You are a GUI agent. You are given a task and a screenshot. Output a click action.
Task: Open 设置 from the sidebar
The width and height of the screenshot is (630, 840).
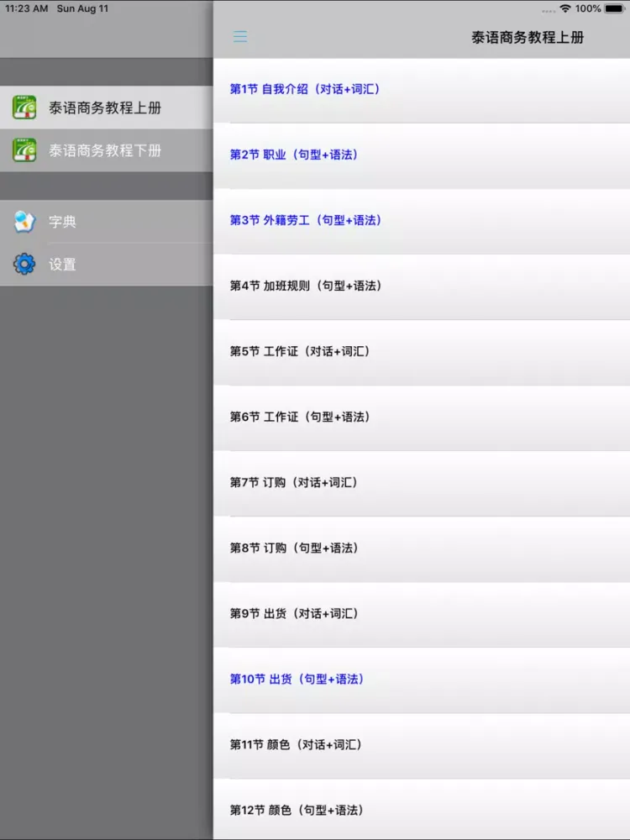point(106,264)
